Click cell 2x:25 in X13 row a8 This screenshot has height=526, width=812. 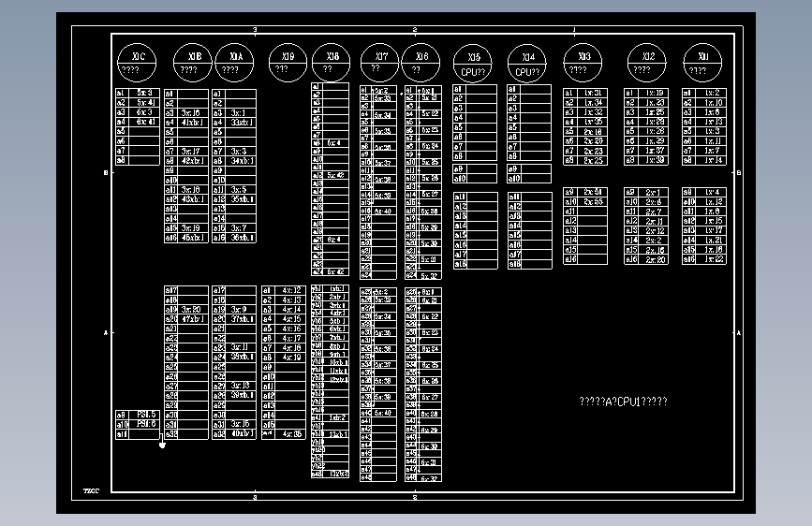point(593,160)
